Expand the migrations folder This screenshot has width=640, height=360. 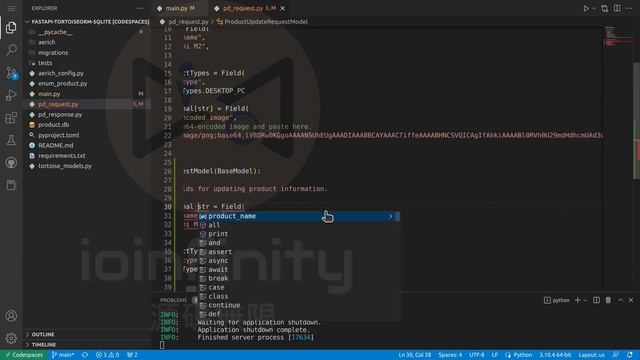(53, 53)
